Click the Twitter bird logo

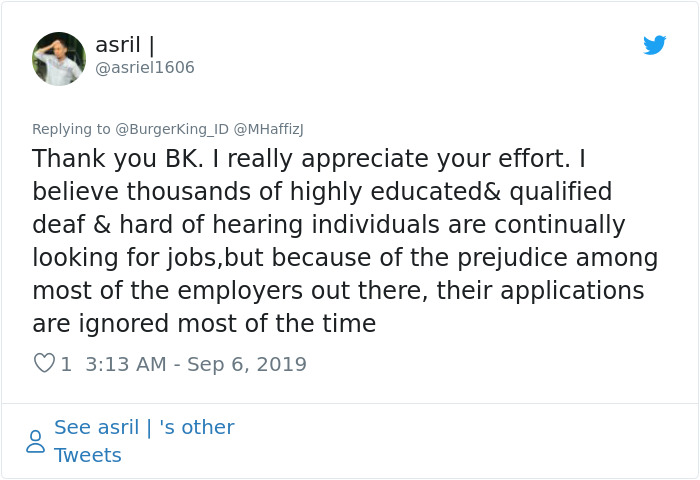pyautogui.click(x=654, y=45)
